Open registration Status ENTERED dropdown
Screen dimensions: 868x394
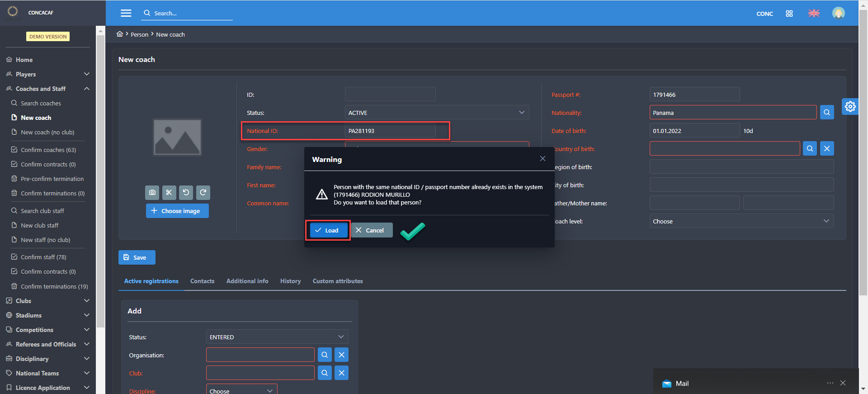[277, 337]
